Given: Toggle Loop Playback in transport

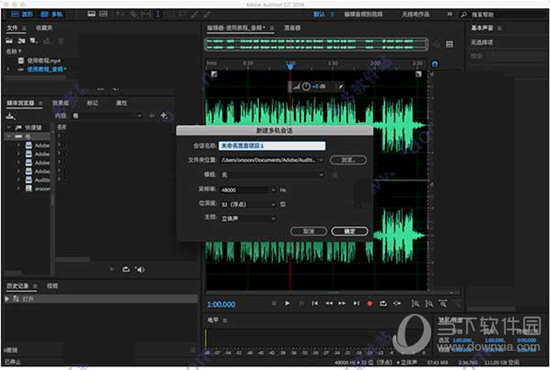Looking at the screenshot, I should pos(383,303).
